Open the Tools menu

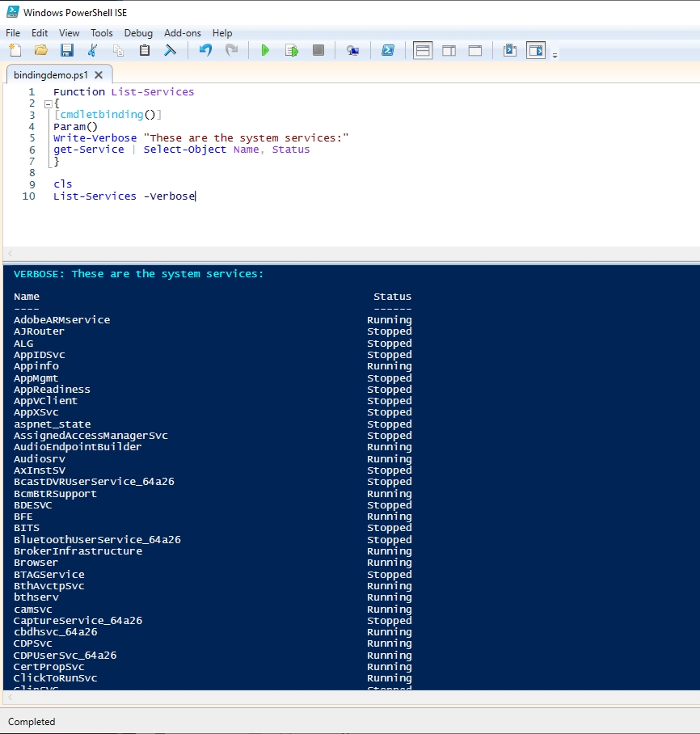(x=102, y=33)
